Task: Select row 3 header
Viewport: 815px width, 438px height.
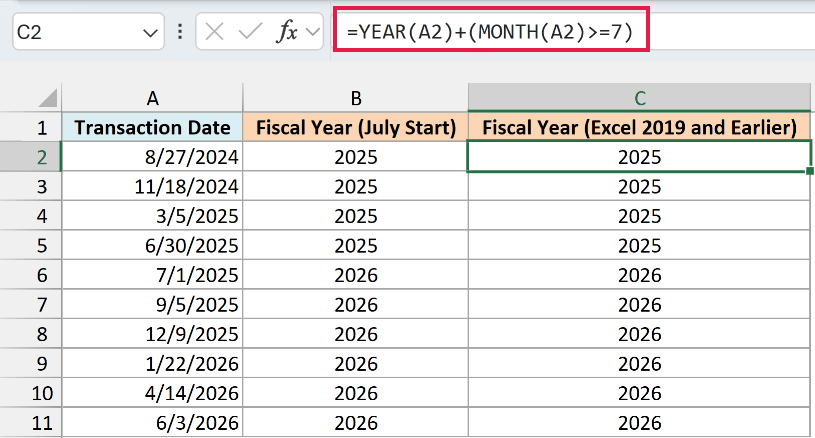Action: 31,187
